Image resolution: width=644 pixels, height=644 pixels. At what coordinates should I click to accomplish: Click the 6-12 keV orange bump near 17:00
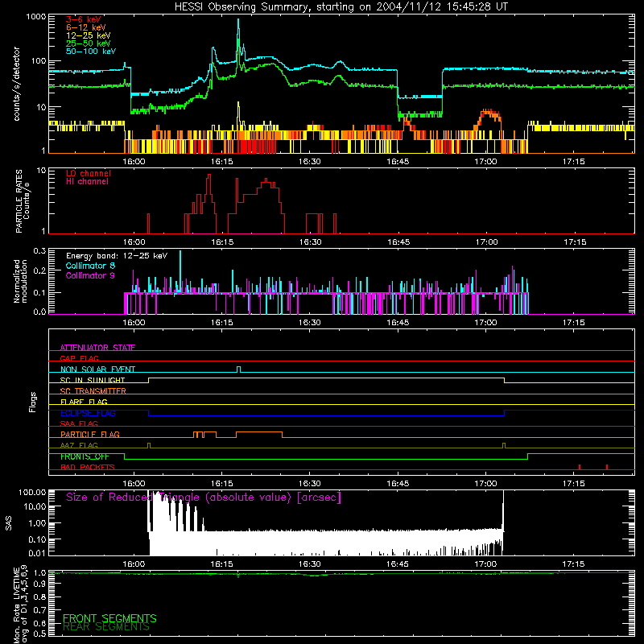pyautogui.click(x=489, y=115)
